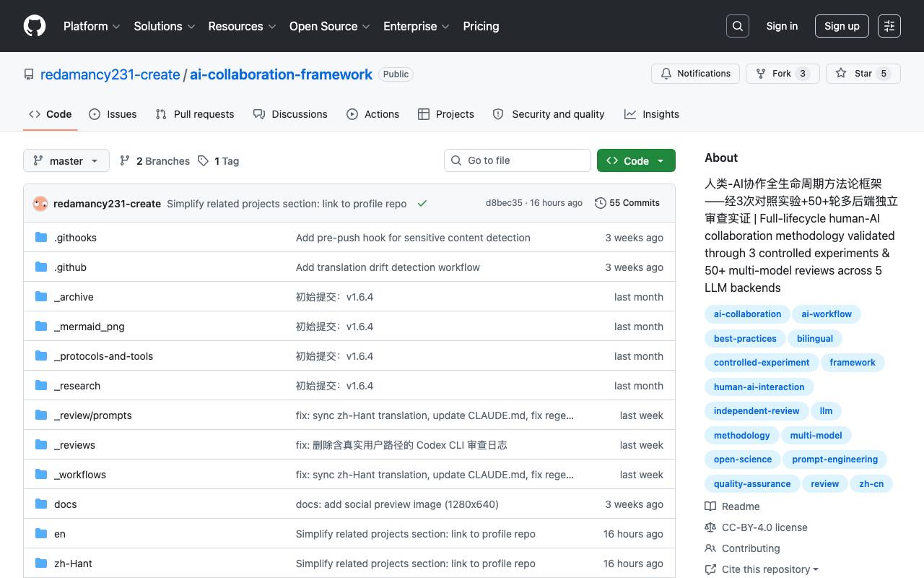This screenshot has height=578, width=924.
Task: Click the folder icon for _review/prompts
Action: click(x=41, y=415)
